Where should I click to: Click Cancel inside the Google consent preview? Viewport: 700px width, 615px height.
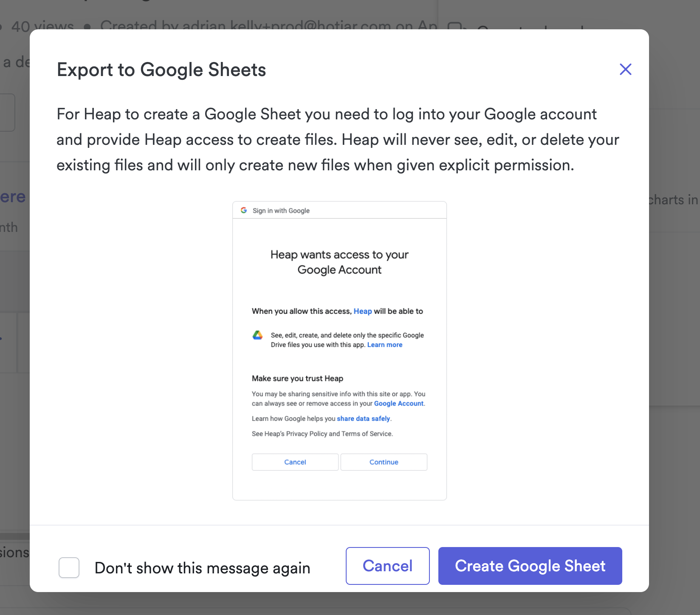point(295,462)
